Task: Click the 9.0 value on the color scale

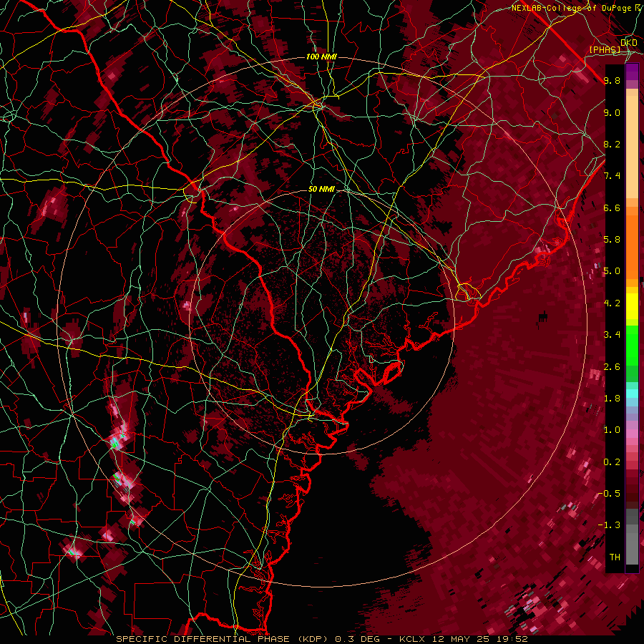Action: 612,112
